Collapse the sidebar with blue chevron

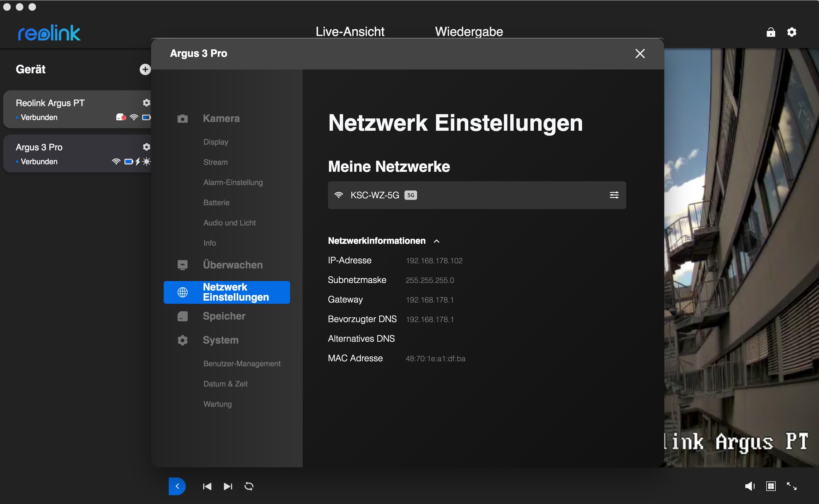177,486
